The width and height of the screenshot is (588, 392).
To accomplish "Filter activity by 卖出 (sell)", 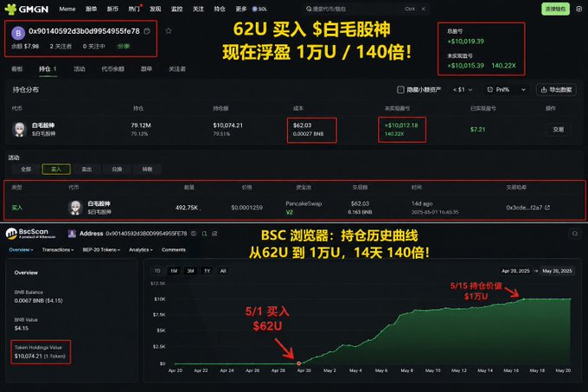I will coord(86,170).
